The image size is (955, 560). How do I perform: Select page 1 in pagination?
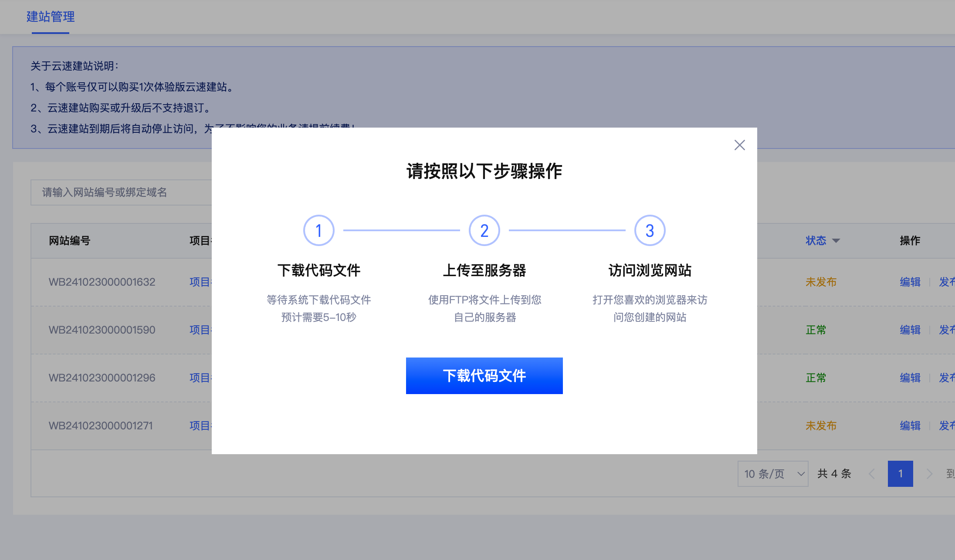tap(900, 473)
